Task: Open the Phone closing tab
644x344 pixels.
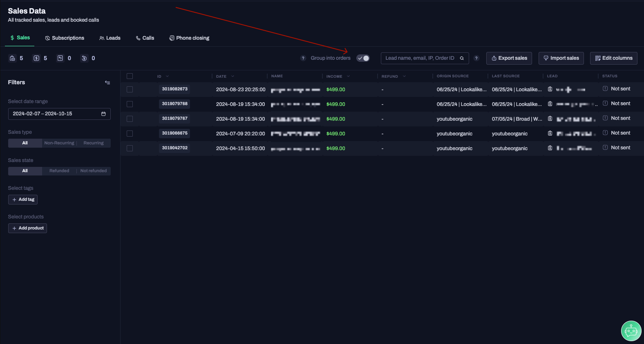Action: coord(189,38)
